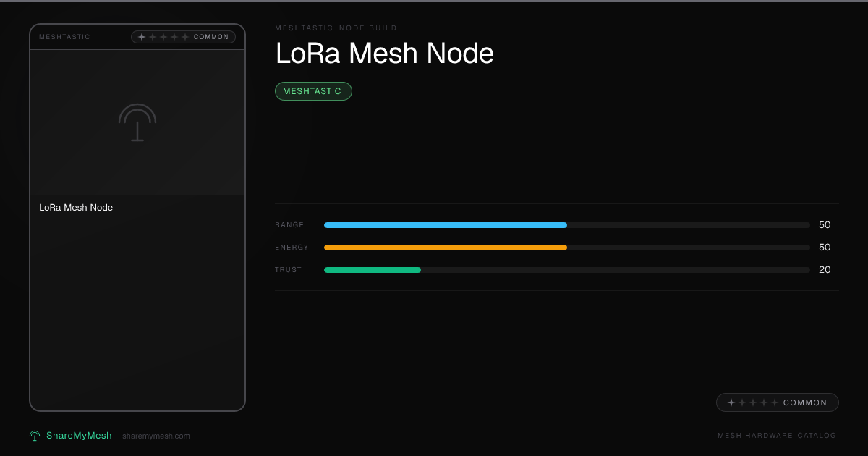Click the ShareMyMesh brand name
The height and width of the screenshot is (456, 868).
[79, 436]
